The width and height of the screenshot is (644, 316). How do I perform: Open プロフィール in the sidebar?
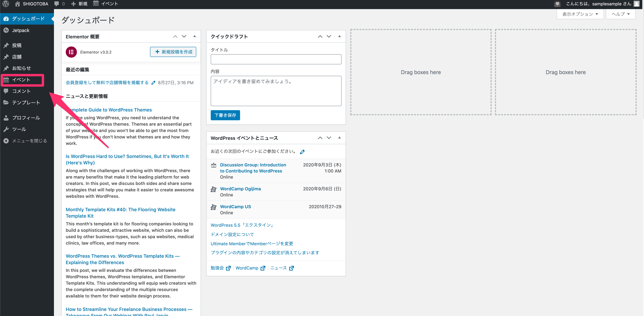point(27,118)
